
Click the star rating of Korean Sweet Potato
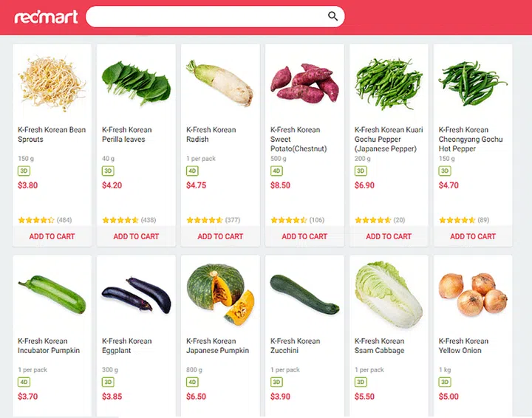(x=289, y=220)
